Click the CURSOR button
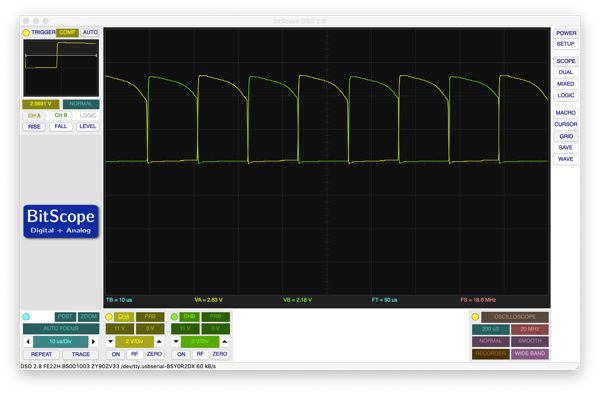The width and height of the screenshot is (600, 394). pos(566,124)
